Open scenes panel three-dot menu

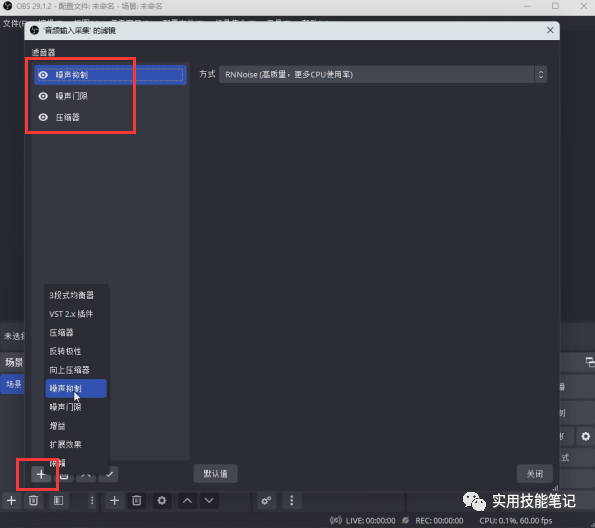click(92, 500)
